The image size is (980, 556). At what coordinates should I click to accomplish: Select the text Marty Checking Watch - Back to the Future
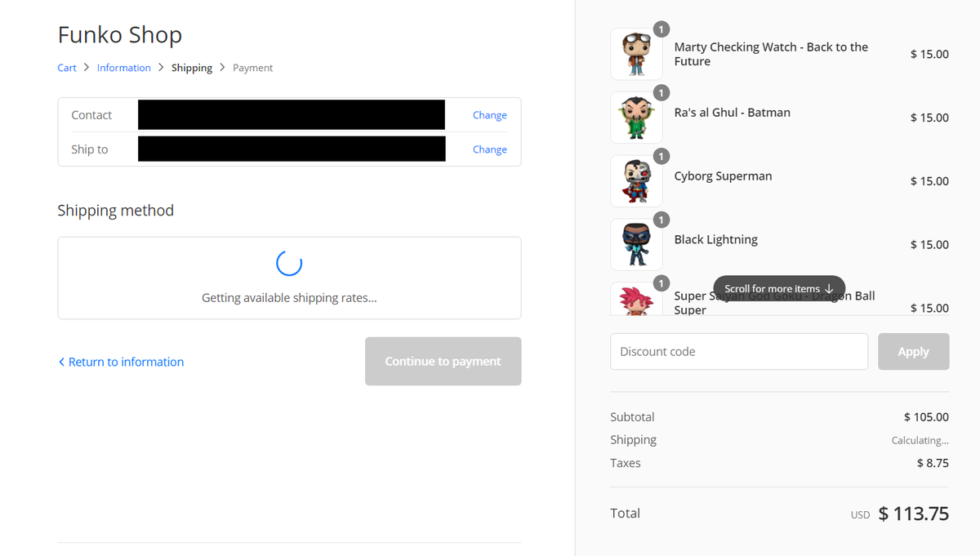click(771, 54)
